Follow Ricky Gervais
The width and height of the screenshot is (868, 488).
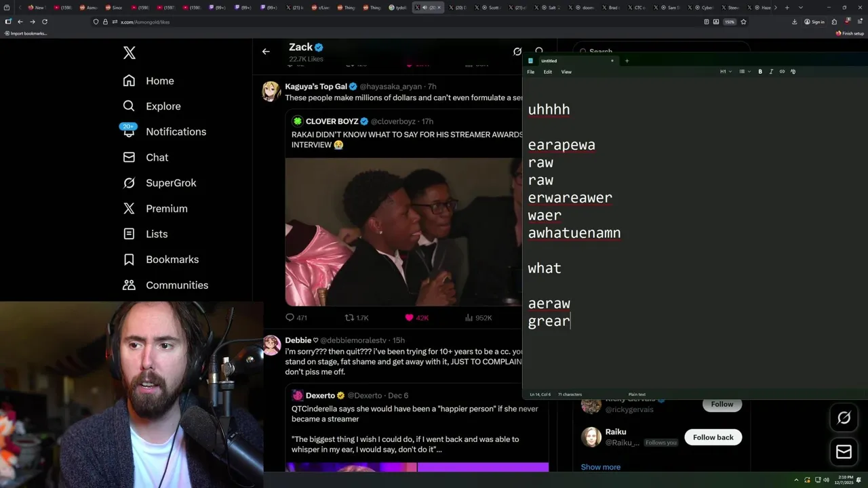click(722, 404)
